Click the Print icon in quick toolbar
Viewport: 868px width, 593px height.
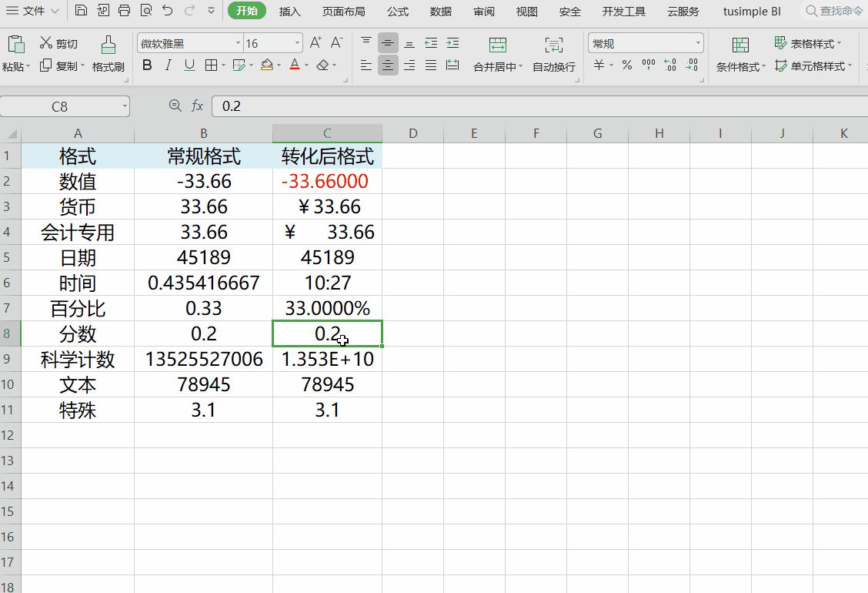click(125, 12)
